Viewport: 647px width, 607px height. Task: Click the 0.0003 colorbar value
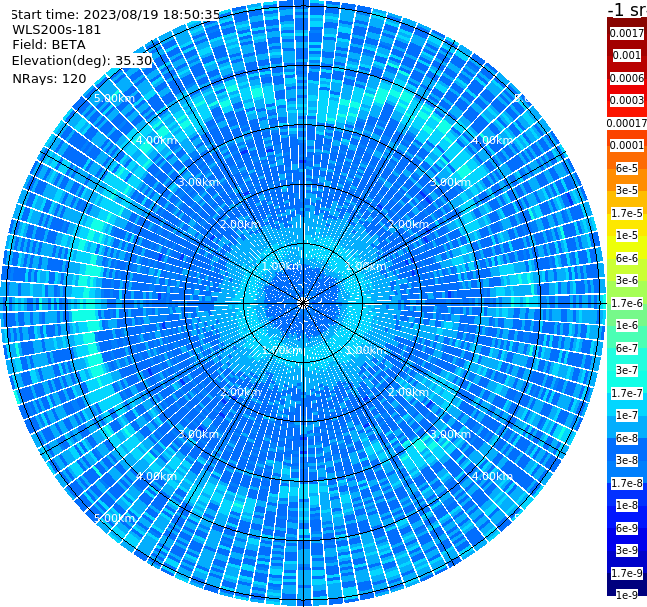pyautogui.click(x=627, y=100)
